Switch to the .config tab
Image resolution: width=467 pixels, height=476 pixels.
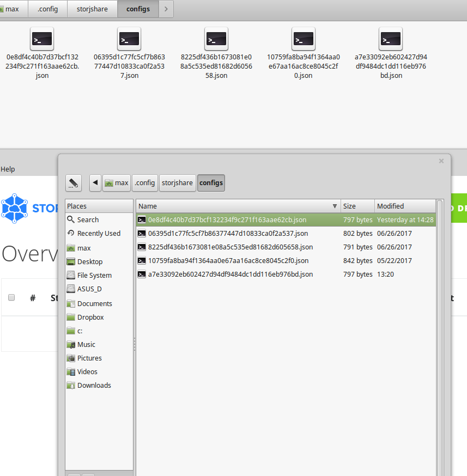(x=47, y=9)
